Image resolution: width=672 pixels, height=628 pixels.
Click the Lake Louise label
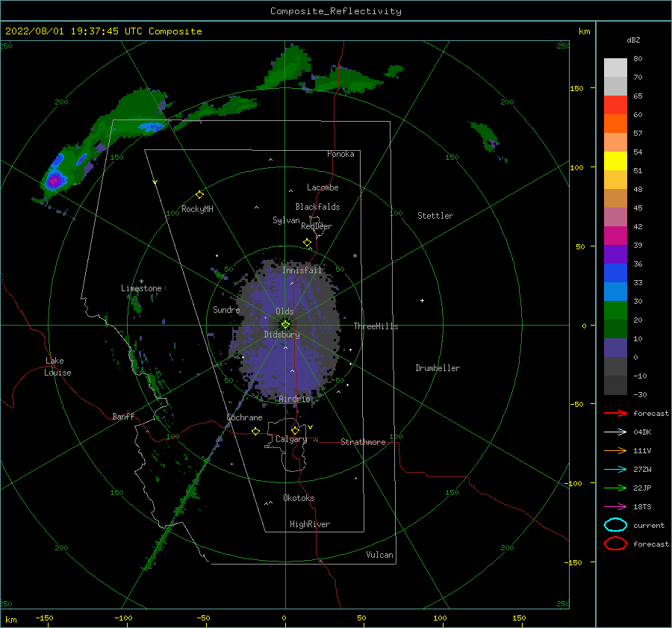point(57,367)
